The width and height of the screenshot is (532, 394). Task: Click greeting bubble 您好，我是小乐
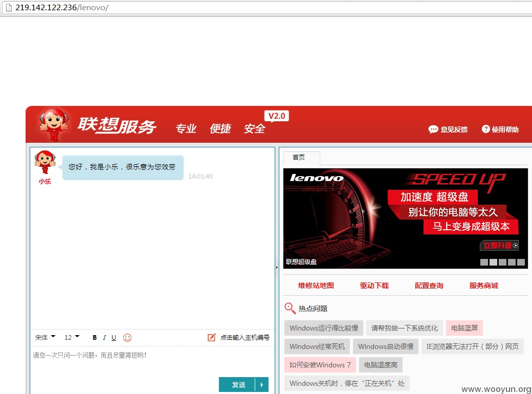tap(122, 167)
